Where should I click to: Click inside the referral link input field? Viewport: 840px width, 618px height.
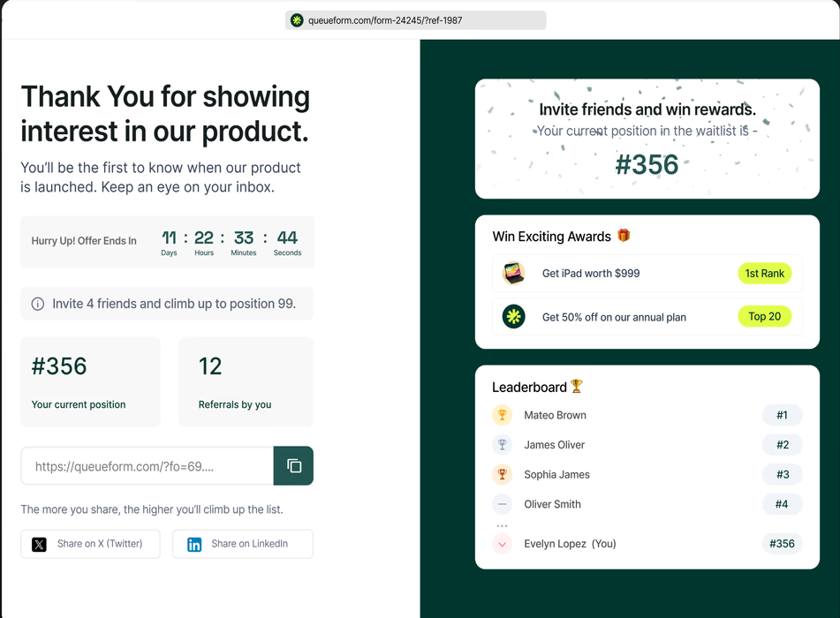[x=146, y=465]
